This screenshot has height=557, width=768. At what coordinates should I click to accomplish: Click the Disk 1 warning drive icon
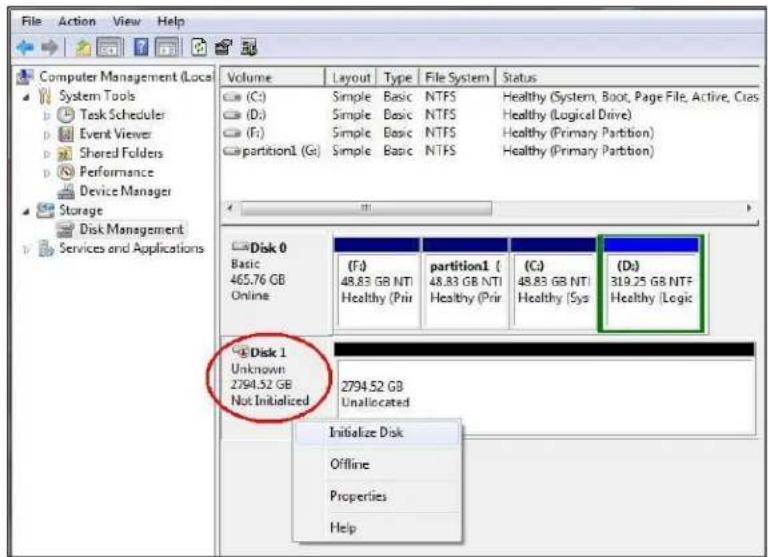pyautogui.click(x=240, y=351)
